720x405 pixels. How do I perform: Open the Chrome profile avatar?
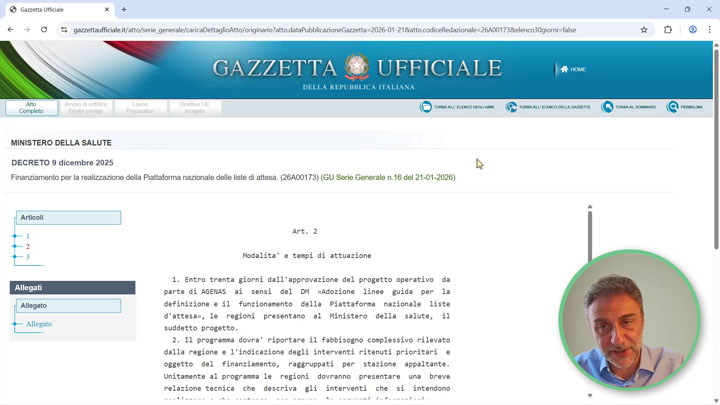point(692,30)
